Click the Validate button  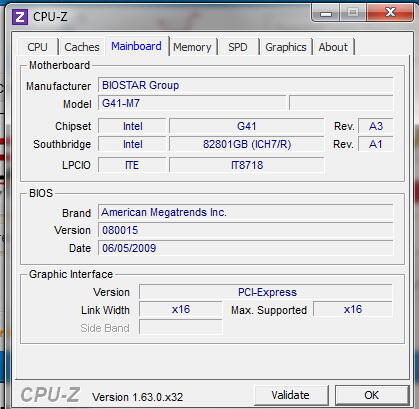coord(290,395)
